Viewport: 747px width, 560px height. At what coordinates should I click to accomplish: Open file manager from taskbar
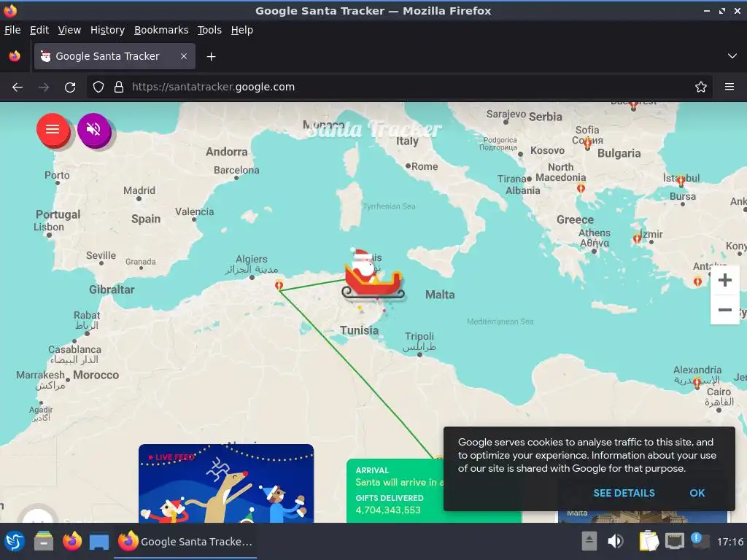tap(43, 542)
